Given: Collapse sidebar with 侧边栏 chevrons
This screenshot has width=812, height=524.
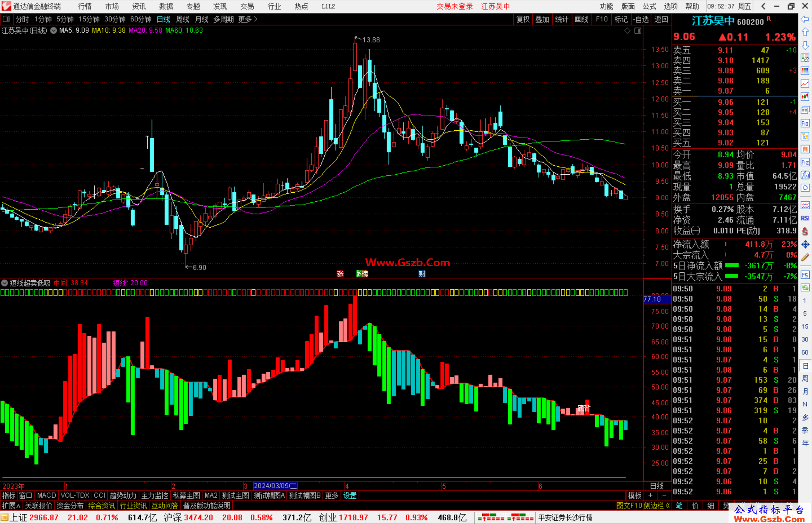Looking at the screenshot, I should tap(657, 506).
